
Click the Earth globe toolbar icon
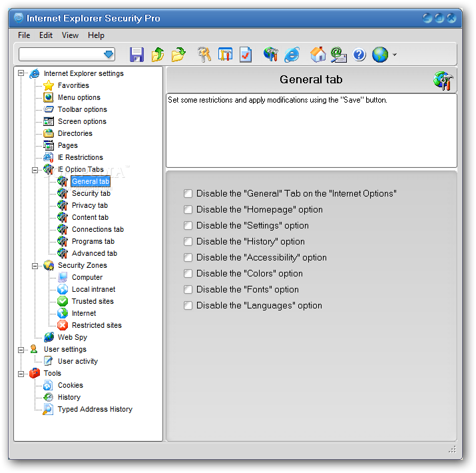[x=380, y=55]
